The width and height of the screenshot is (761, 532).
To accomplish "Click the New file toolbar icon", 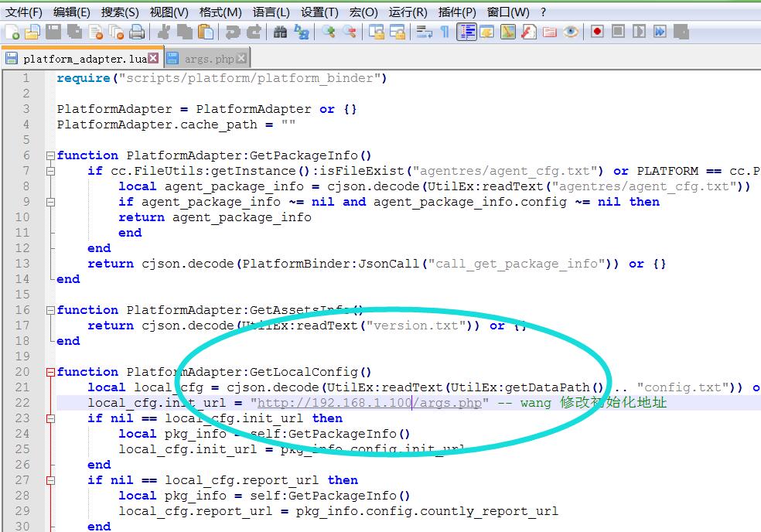I will coord(12,32).
